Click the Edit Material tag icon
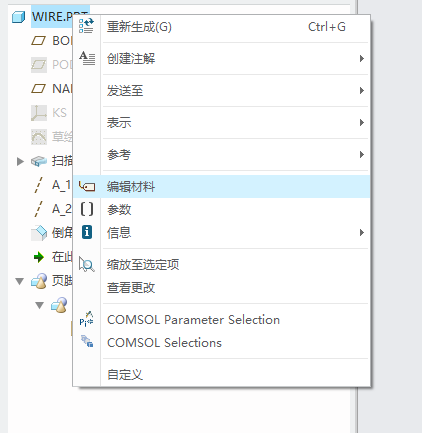This screenshot has width=422, height=433. (x=87, y=186)
